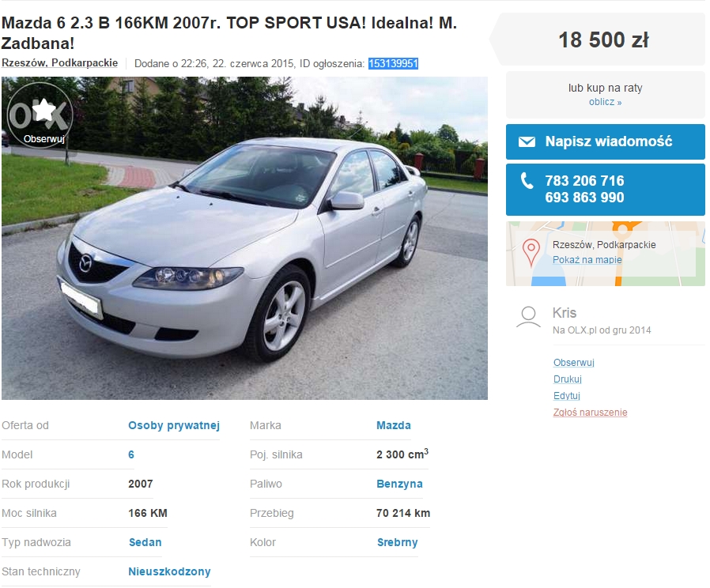Click phone number 783 206 716
This screenshot has width=710, height=588.
(584, 181)
